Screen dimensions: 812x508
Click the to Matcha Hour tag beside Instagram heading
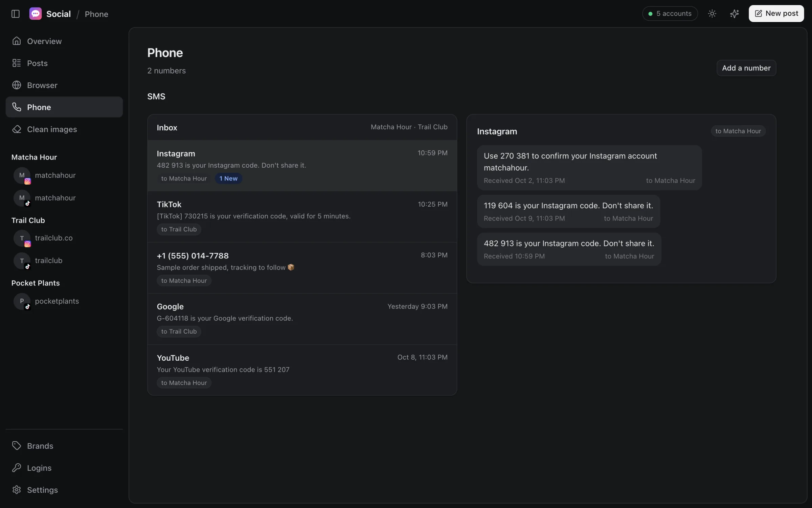738,131
